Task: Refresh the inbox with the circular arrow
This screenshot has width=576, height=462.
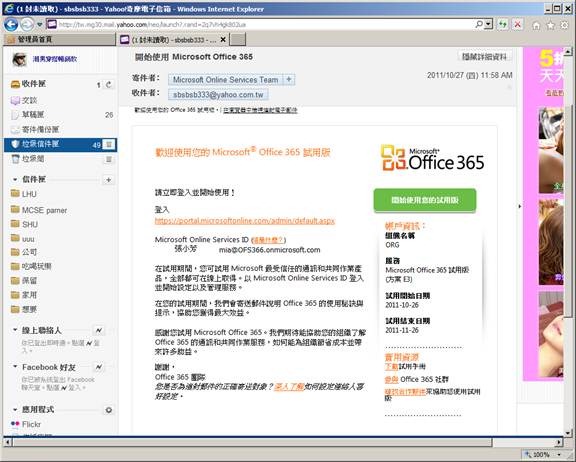Action: click(109, 85)
